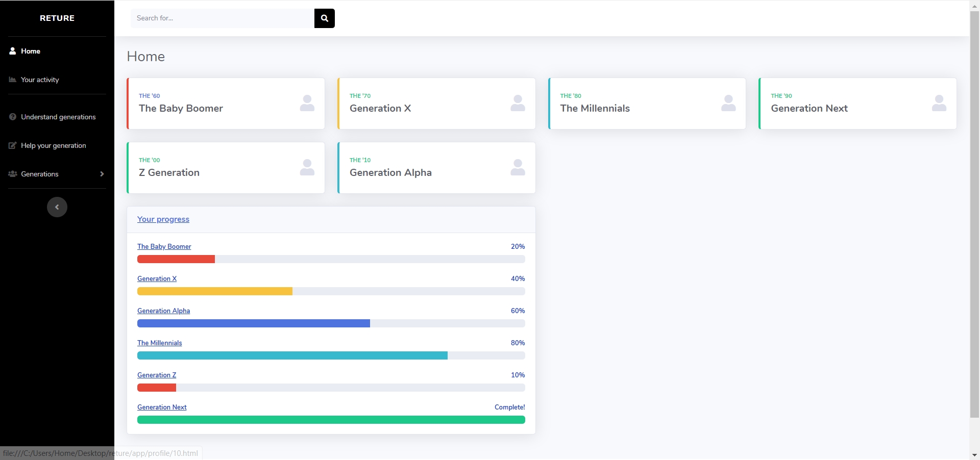Click the yellow Generation X progress bar

coord(214,291)
